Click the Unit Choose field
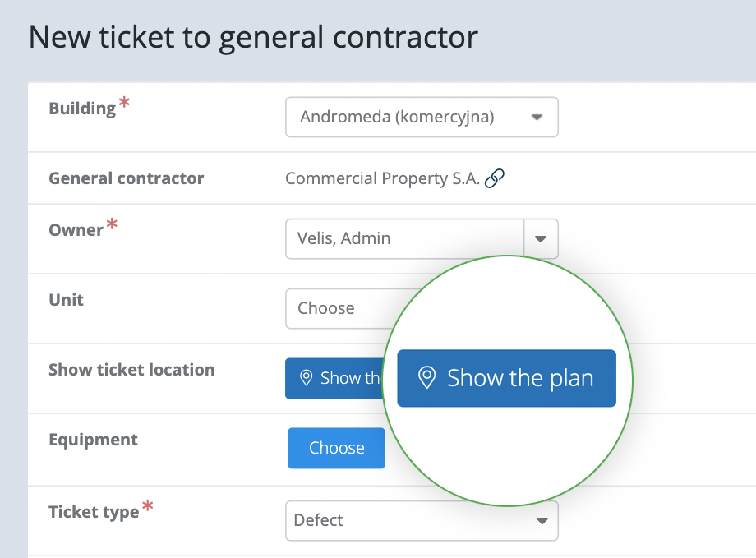The height and width of the screenshot is (558, 756). click(338, 309)
